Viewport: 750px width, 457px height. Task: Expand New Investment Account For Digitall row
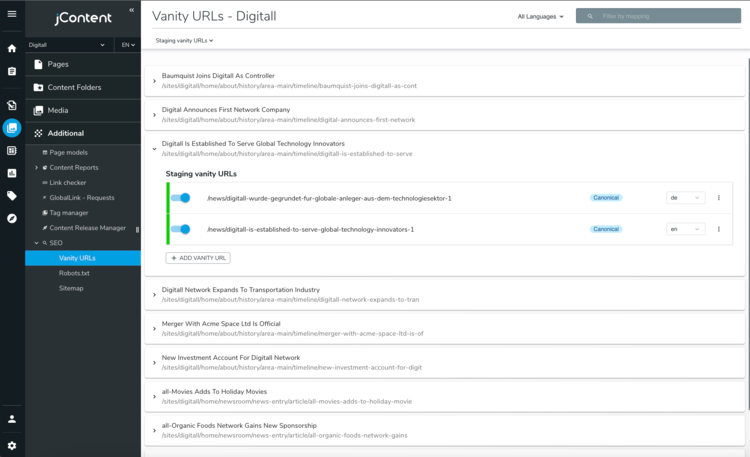tap(154, 363)
